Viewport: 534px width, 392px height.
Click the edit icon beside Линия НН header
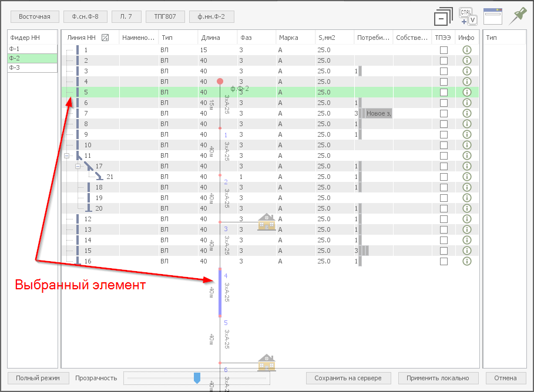point(105,38)
